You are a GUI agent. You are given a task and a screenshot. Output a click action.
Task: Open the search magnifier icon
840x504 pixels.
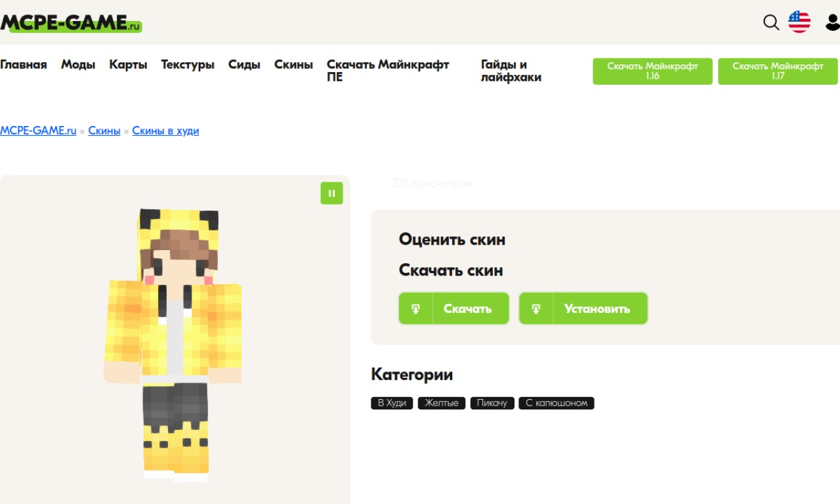point(771,22)
